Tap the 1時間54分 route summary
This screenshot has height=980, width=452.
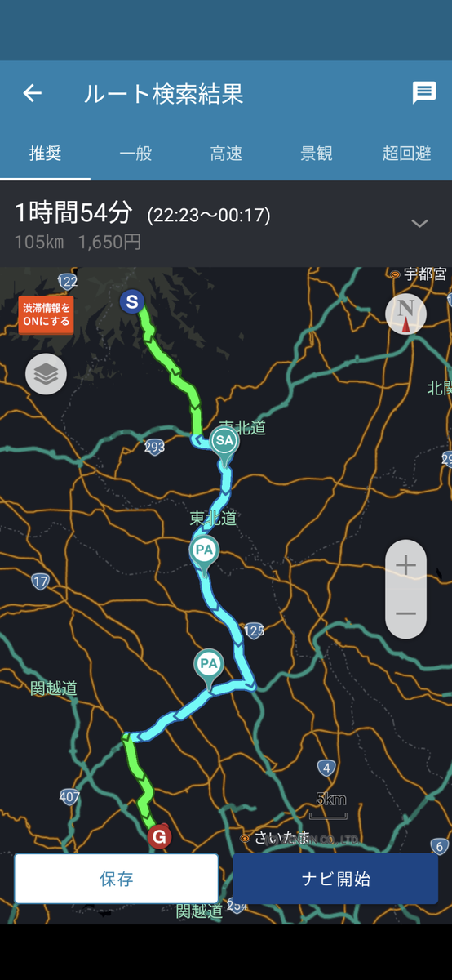coord(73,214)
